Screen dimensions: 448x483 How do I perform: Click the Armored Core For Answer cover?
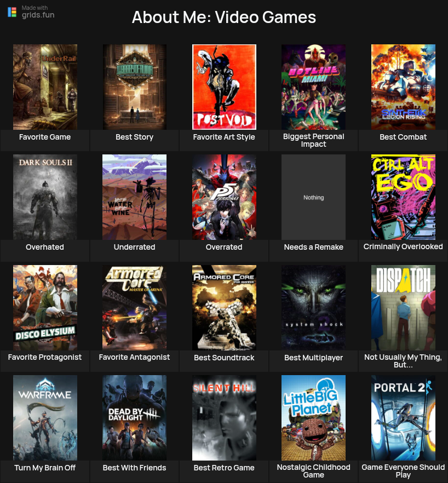click(224, 307)
